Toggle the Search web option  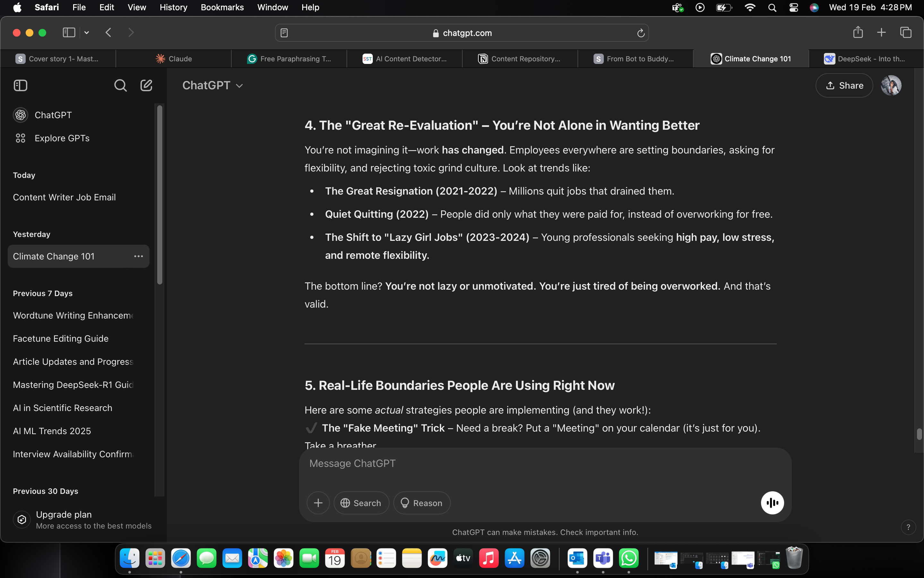click(361, 503)
